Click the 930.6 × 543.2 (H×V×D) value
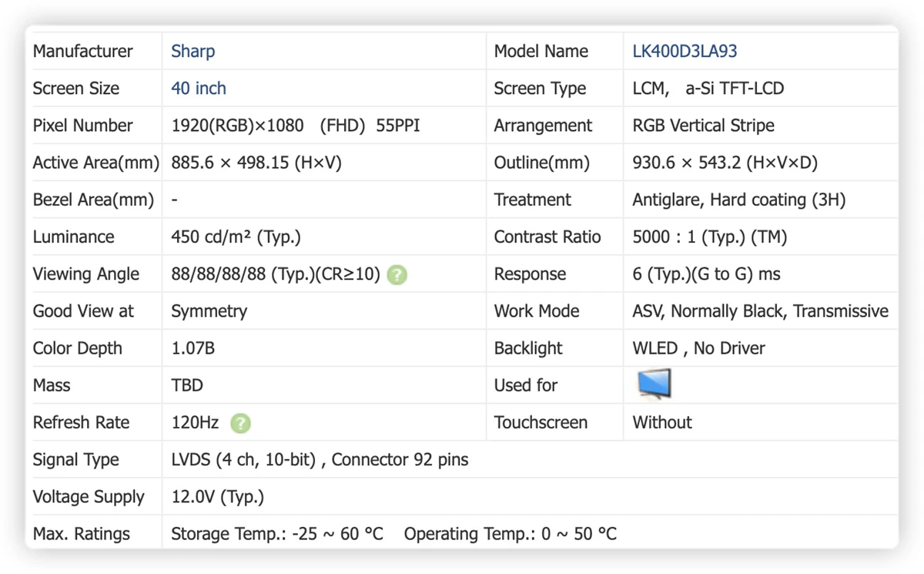 pos(725,163)
